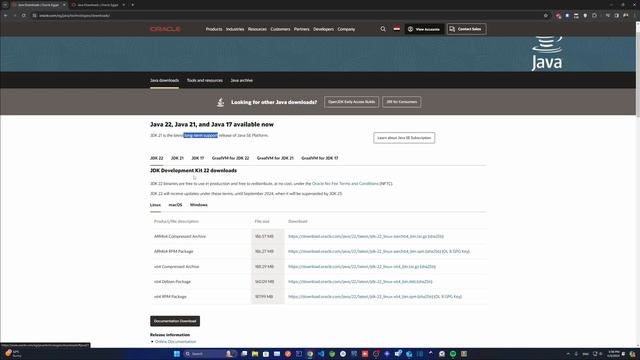Open the Online Documentation link
Screen dimensions: 640x360
tap(176, 342)
